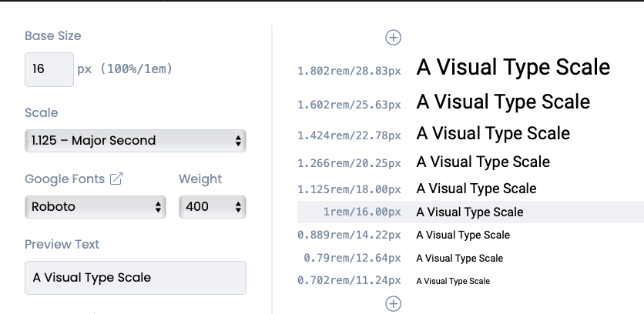Click the Scale label
The width and height of the screenshot is (644, 314).
coord(42,113)
